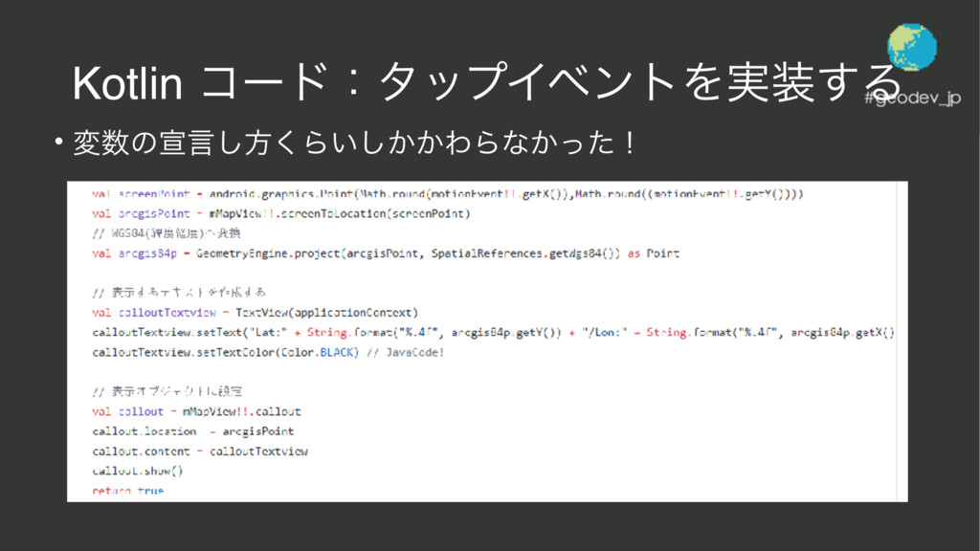Click the code line 'calloutTextview.setText'
This screenshot has height=551, width=980.
pyautogui.click(x=493, y=332)
